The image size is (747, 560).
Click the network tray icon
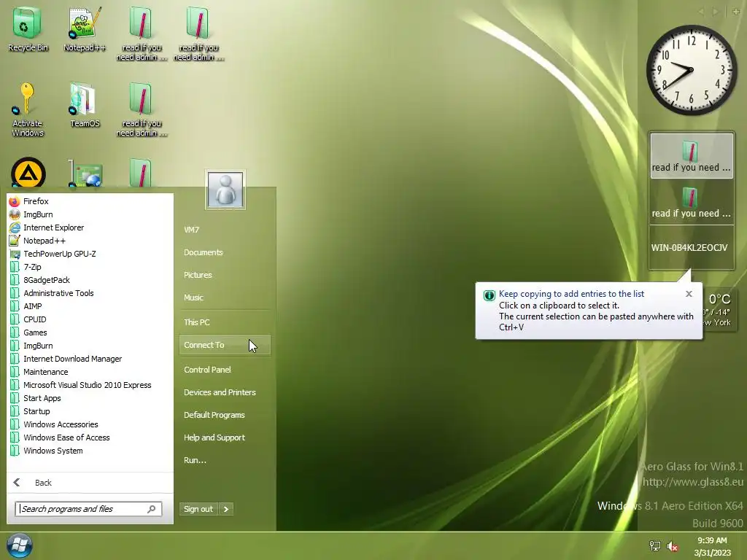coord(655,545)
